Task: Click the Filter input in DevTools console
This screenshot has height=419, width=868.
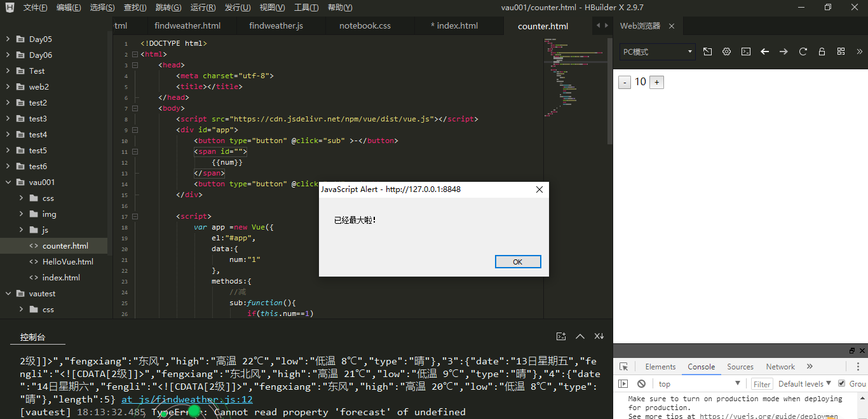Action: click(x=761, y=384)
